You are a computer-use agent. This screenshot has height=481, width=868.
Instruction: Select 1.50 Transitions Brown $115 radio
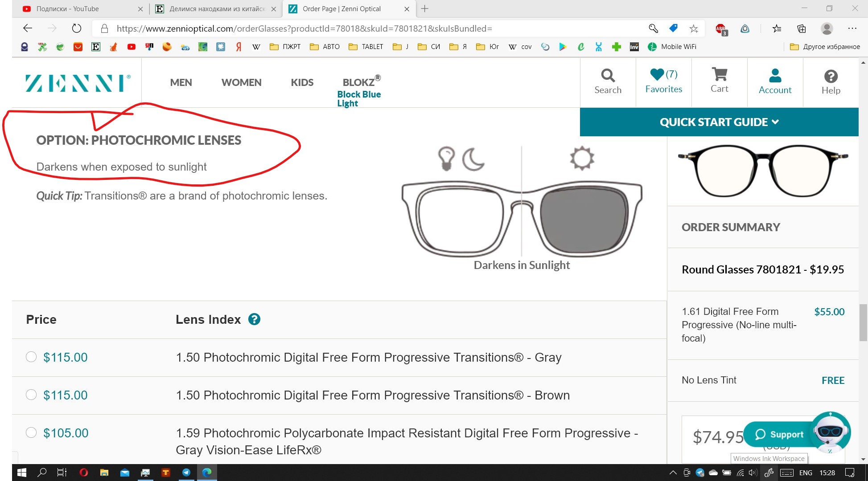click(x=31, y=395)
